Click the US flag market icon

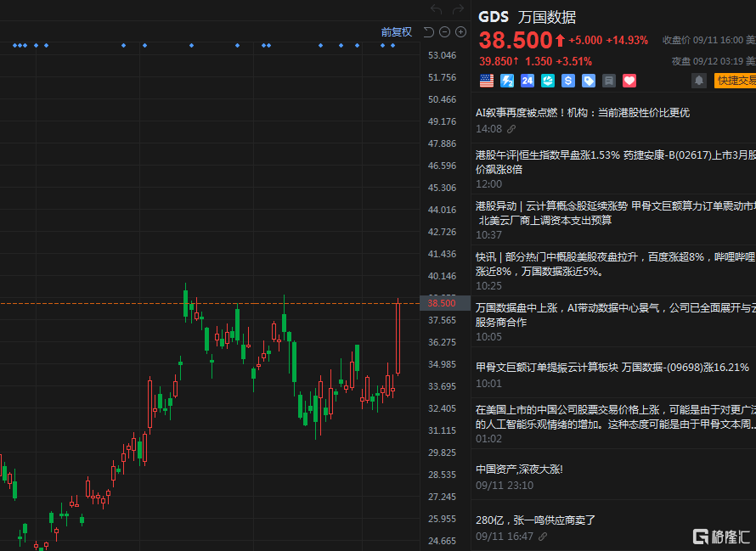(x=487, y=81)
